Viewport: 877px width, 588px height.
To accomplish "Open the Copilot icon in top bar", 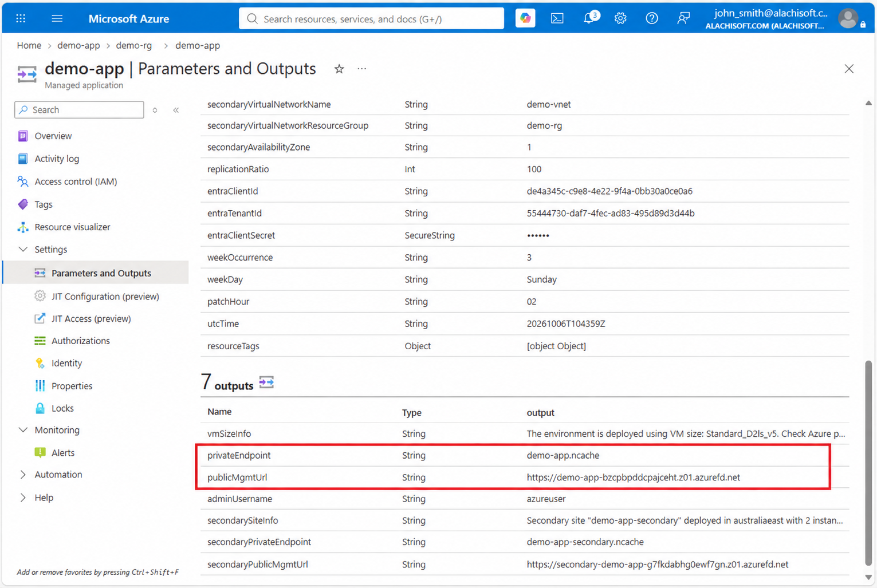I will pyautogui.click(x=525, y=18).
